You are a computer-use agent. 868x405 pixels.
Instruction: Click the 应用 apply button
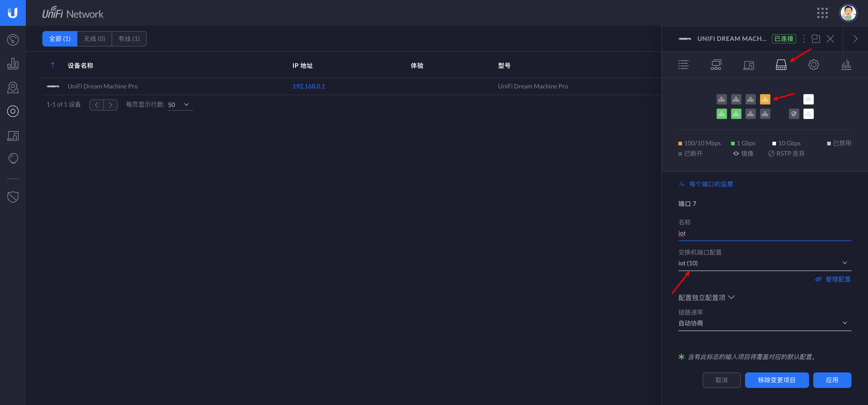[832, 380]
